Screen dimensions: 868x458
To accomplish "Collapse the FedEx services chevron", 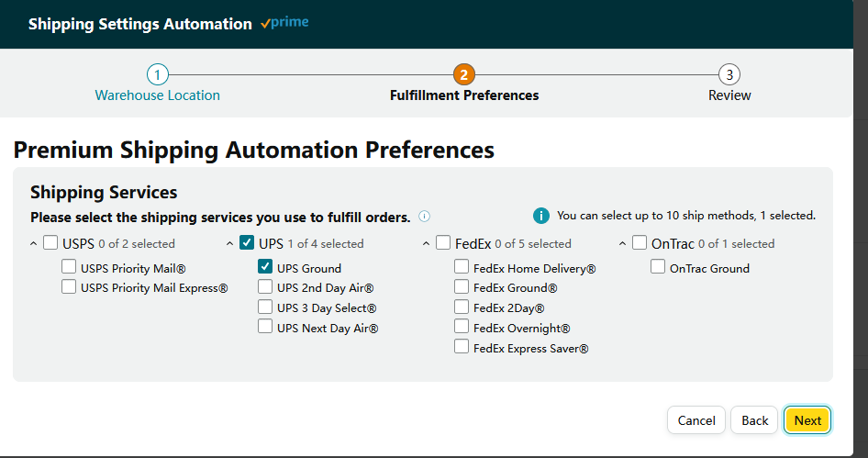I will (426, 243).
